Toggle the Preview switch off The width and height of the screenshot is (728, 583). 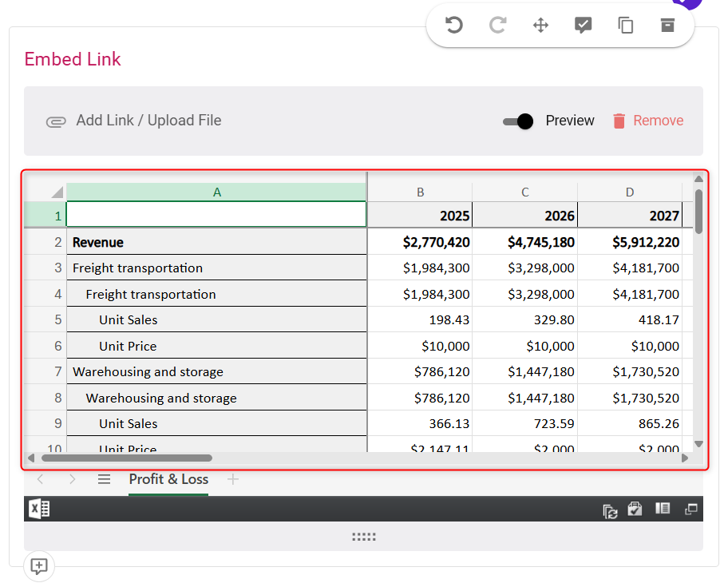[x=518, y=121]
